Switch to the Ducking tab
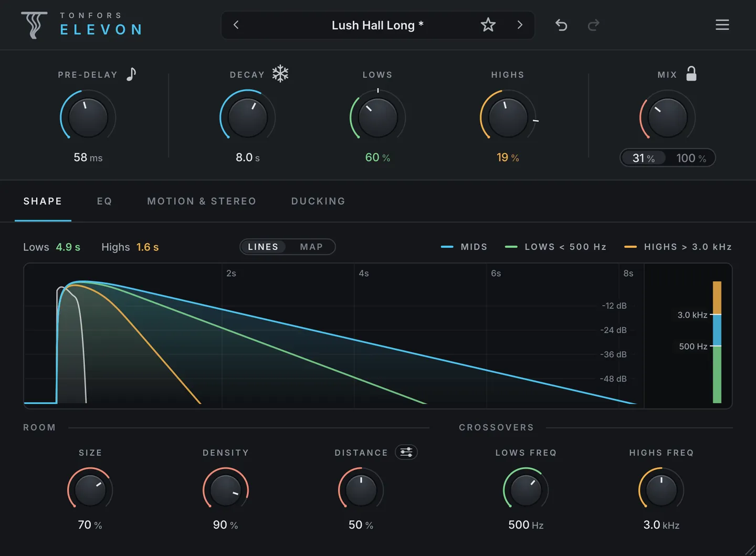 (318, 201)
